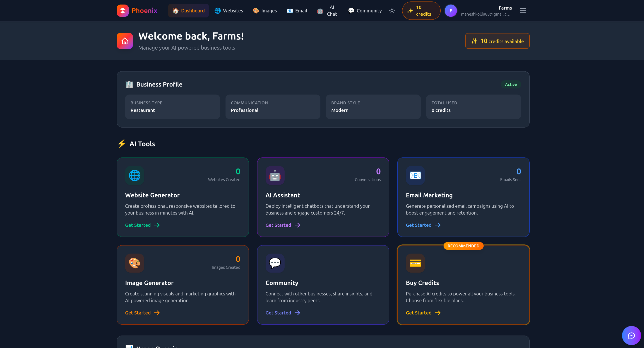Click the Image Generator palette icon

[x=135, y=263]
